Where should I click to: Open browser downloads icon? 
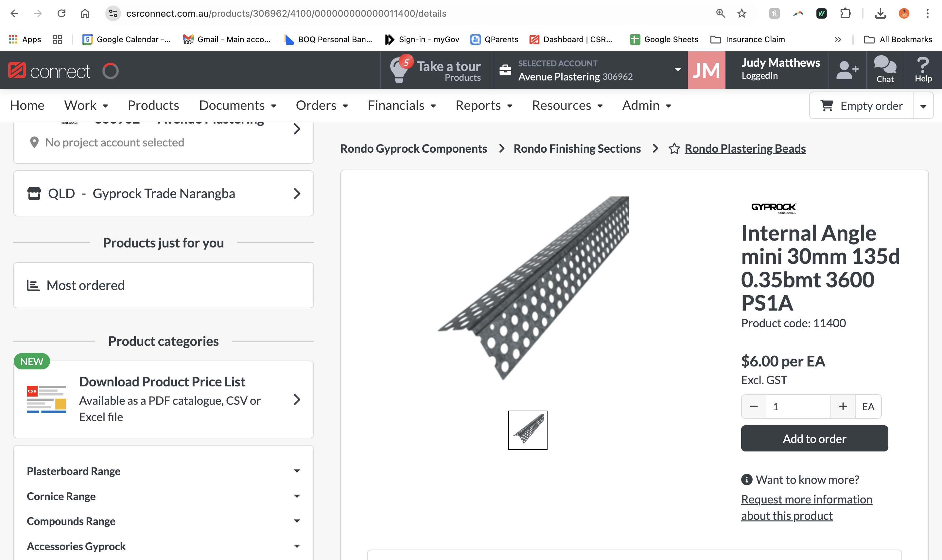(x=880, y=14)
